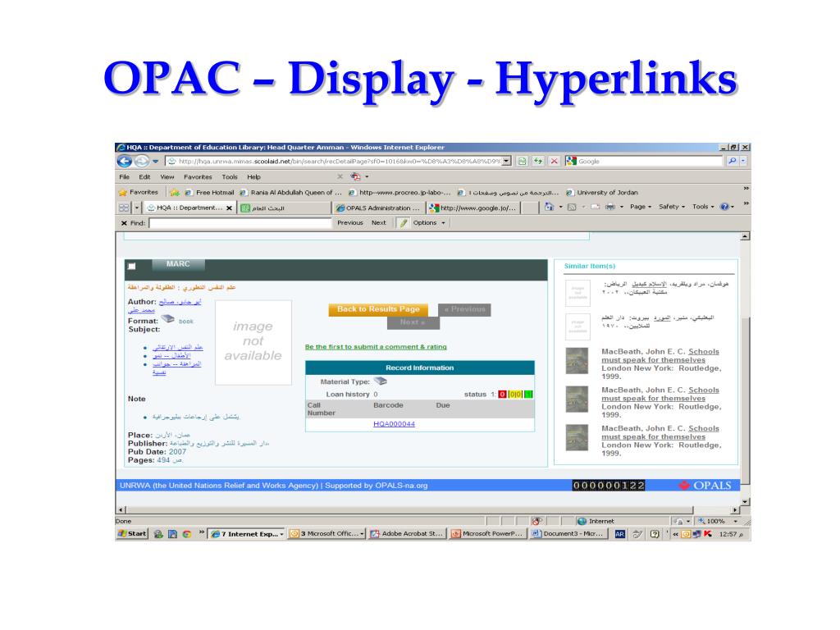Viewport: 840px width, 630px height.
Task: Click horizontal scrollbar left arrow
Action: (x=121, y=510)
